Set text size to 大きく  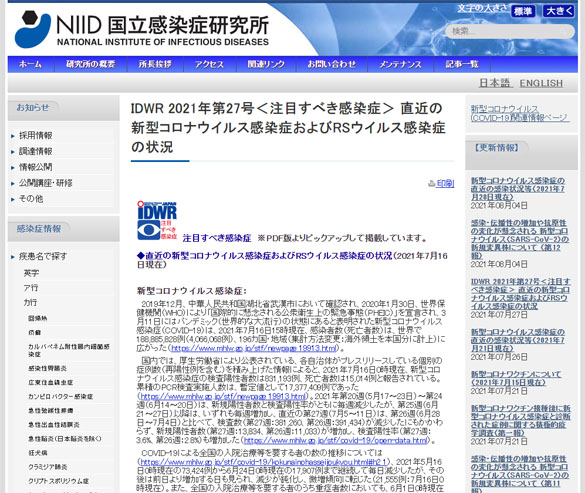(559, 12)
